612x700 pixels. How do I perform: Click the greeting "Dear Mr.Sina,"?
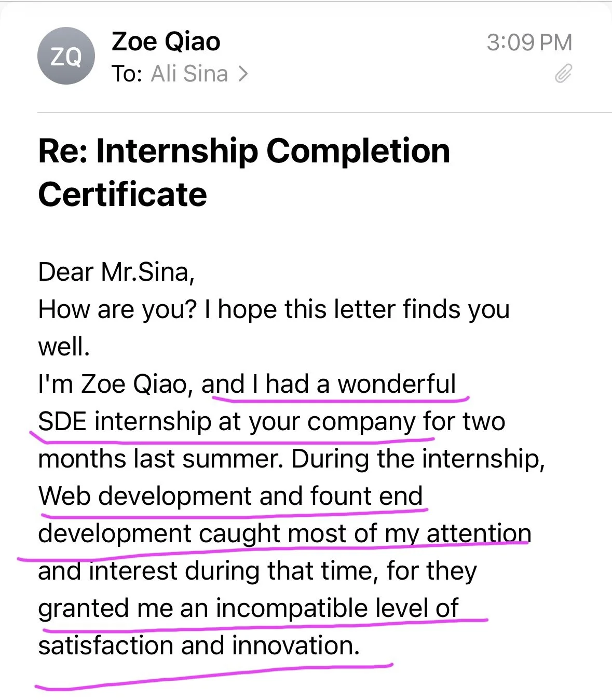pos(116,272)
